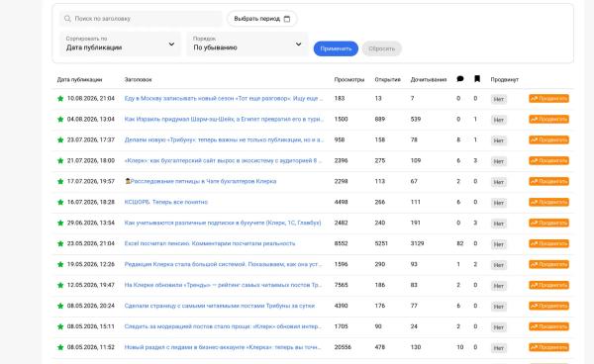Click the bookmarks column header icon
The height and width of the screenshot is (364, 594).
click(x=477, y=79)
